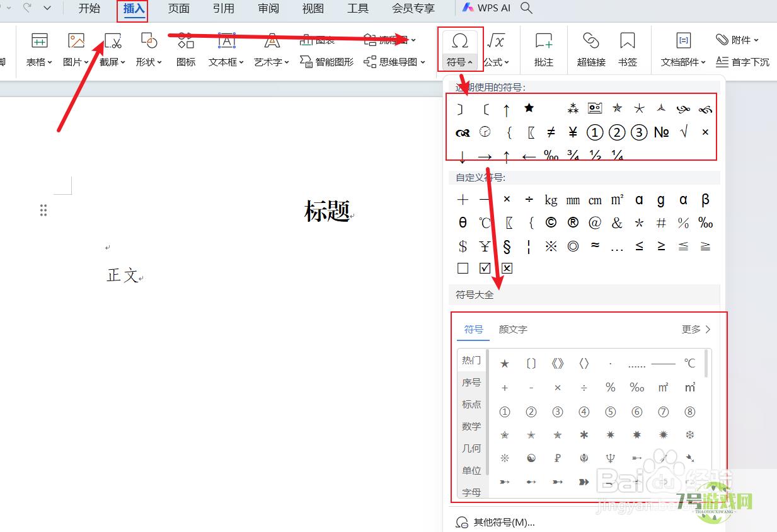
Task: Select the 数学 math category
Action: (471, 426)
